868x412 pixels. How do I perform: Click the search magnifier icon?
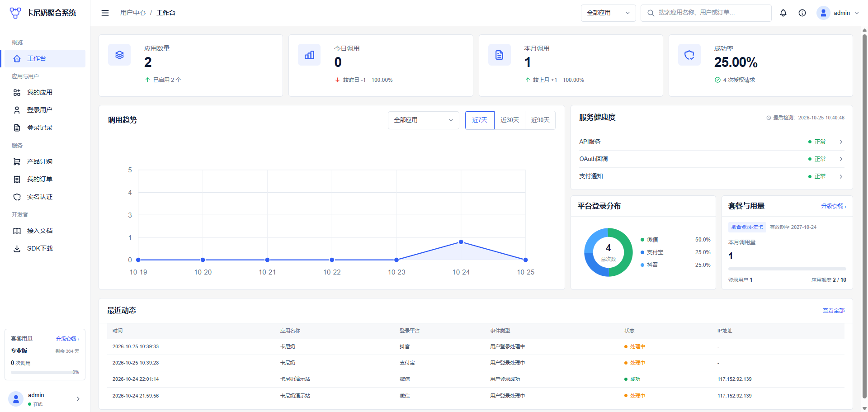651,13
